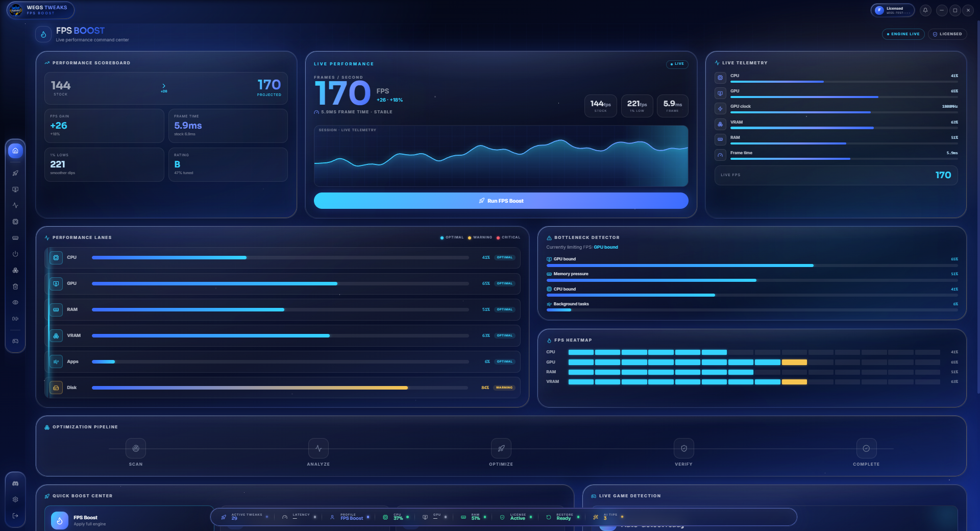Click the Memory pressure bottleneck row
This screenshot has height=531, width=980.
752,277
